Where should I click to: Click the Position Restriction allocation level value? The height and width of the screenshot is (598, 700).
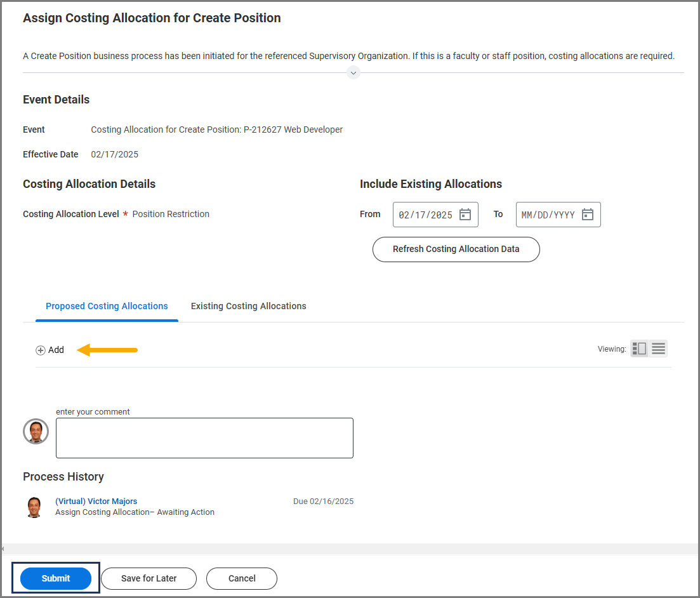pyautogui.click(x=171, y=214)
